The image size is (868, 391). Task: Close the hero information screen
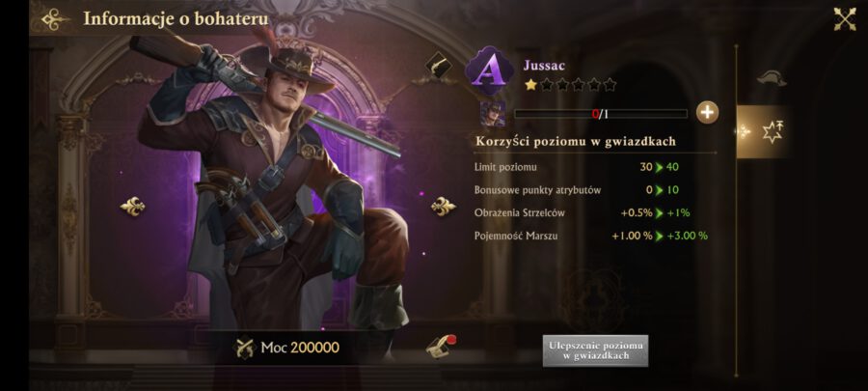(x=844, y=19)
